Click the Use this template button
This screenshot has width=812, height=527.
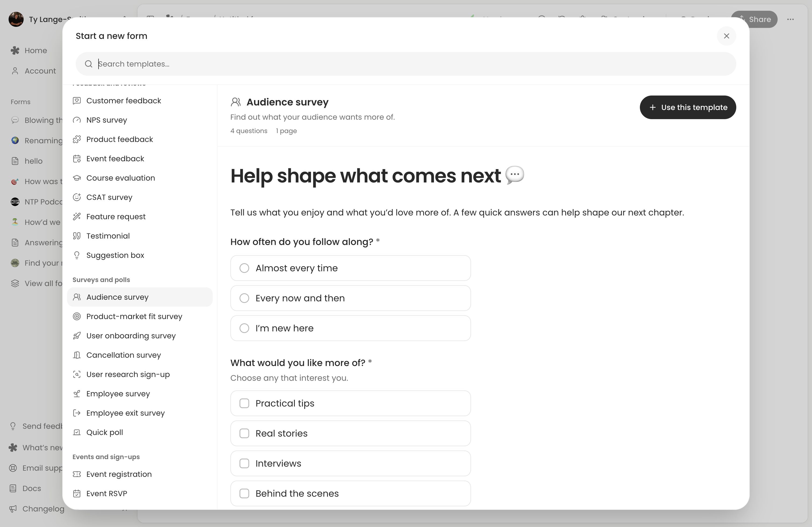tap(687, 107)
